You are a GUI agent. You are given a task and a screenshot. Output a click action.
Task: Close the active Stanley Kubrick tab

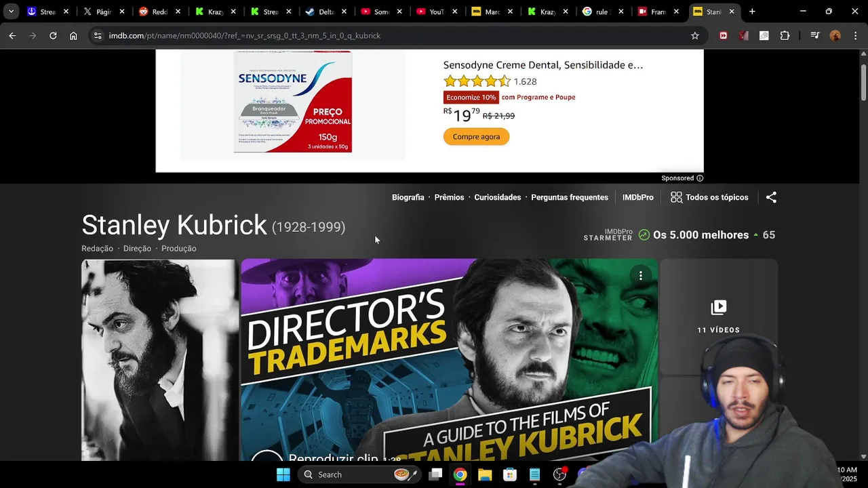pos(732,12)
